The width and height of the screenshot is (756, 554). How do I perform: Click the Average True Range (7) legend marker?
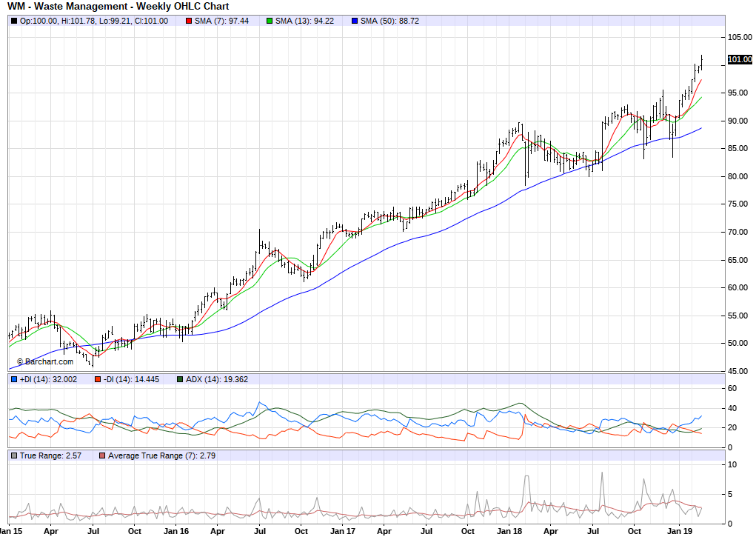point(102,455)
